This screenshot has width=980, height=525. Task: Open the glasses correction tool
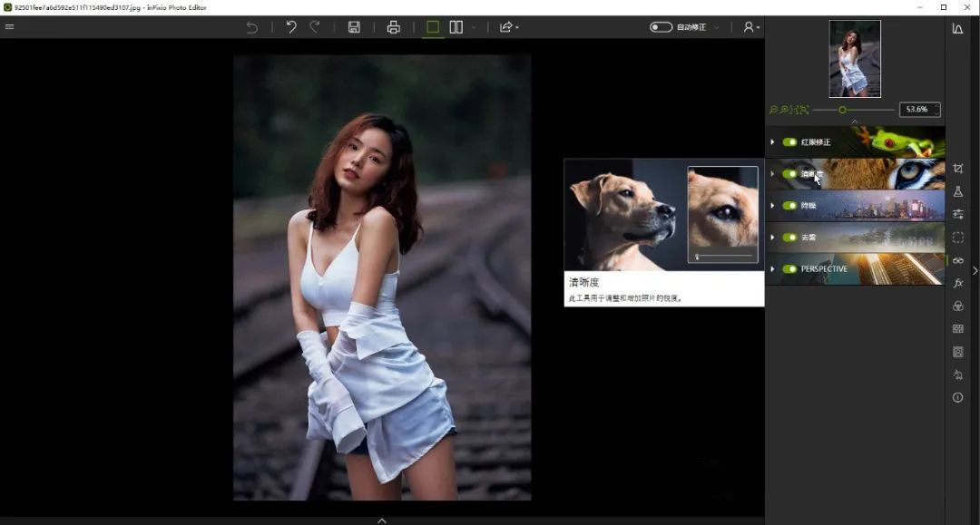(957, 260)
